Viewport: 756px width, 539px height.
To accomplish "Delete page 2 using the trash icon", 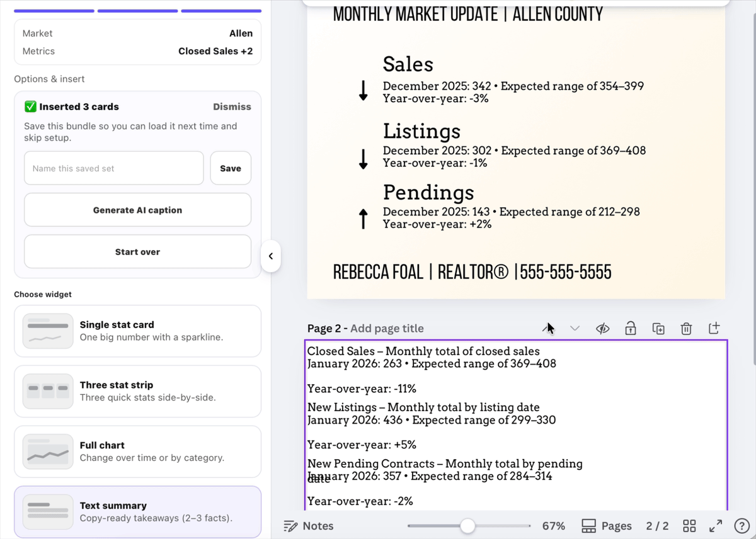I will tap(686, 328).
